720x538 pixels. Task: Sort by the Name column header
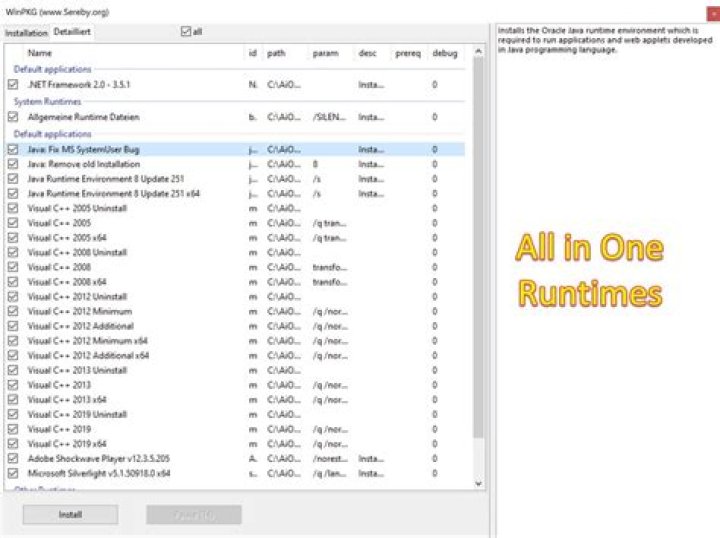point(40,53)
